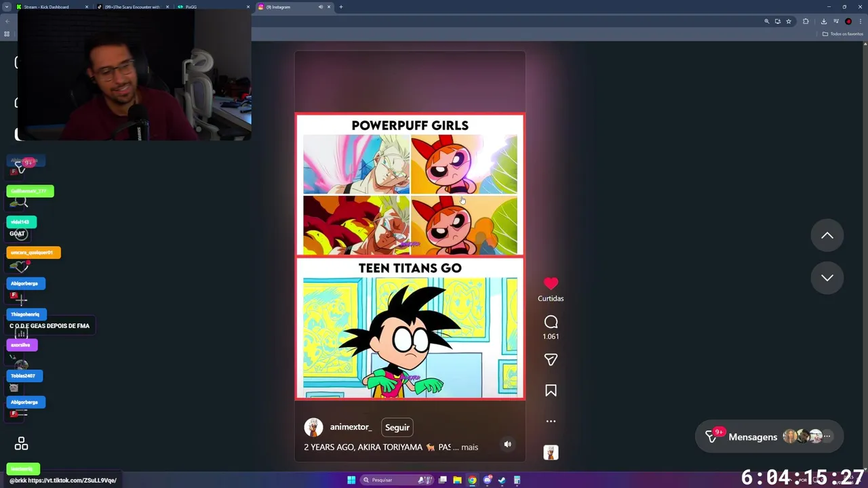This screenshot has width=868, height=488.
Task: Switch to The Scary Encounter TikTok tab
Action: click(132, 7)
